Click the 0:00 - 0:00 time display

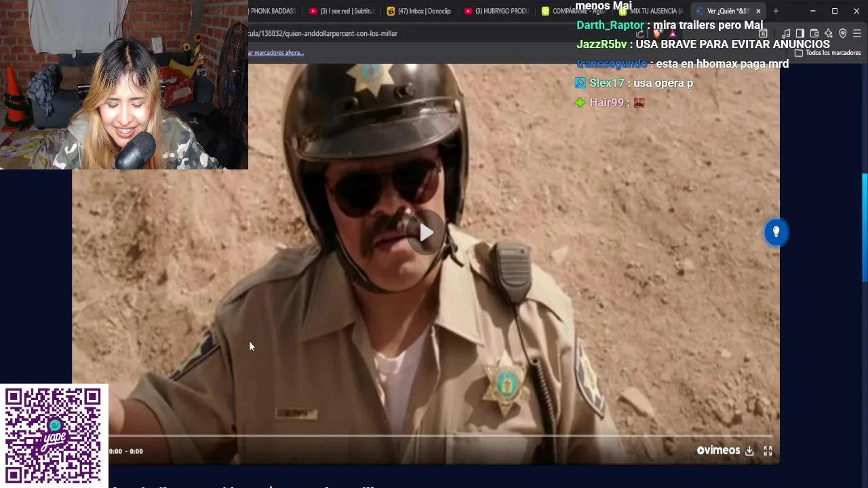pos(126,451)
